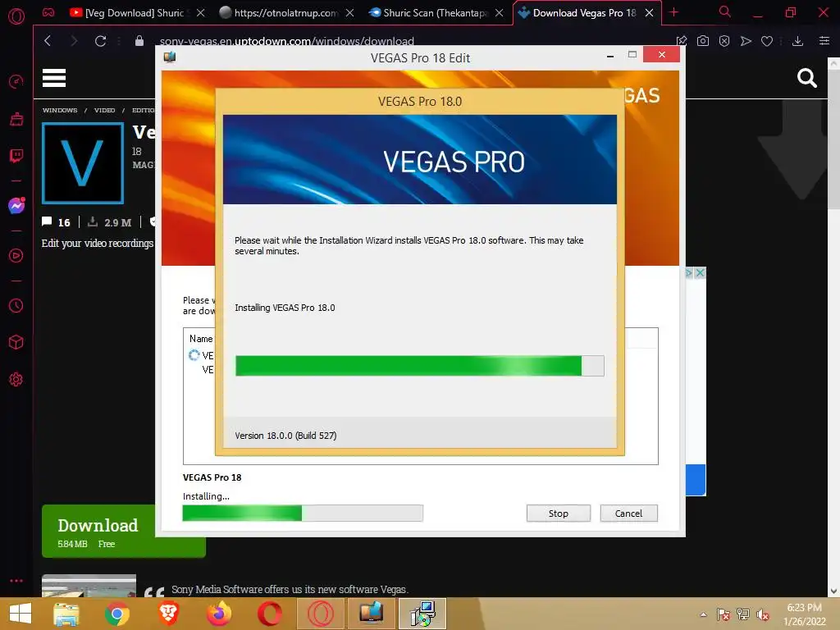
Task: Open the extensions cube sidebar icon
Action: point(16,342)
